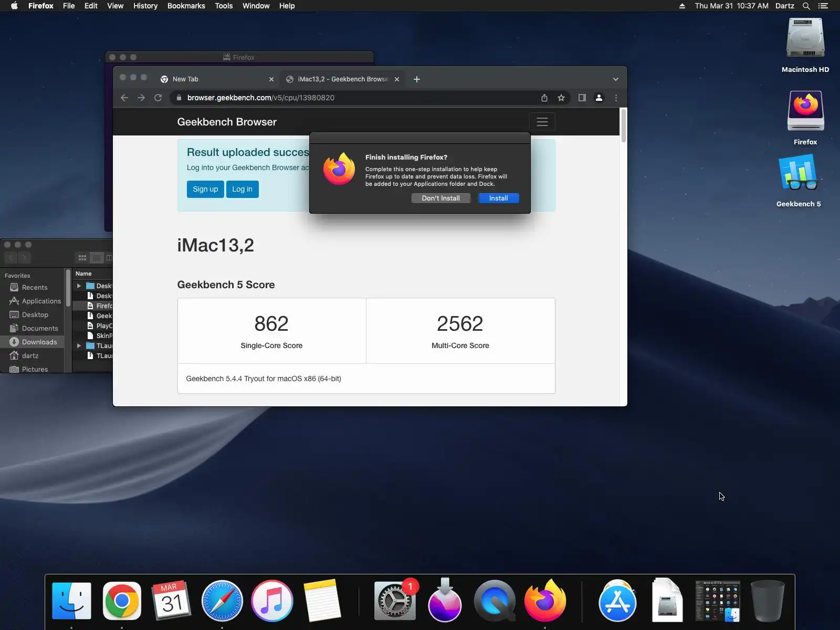Switch Finder to icon view

(82, 258)
